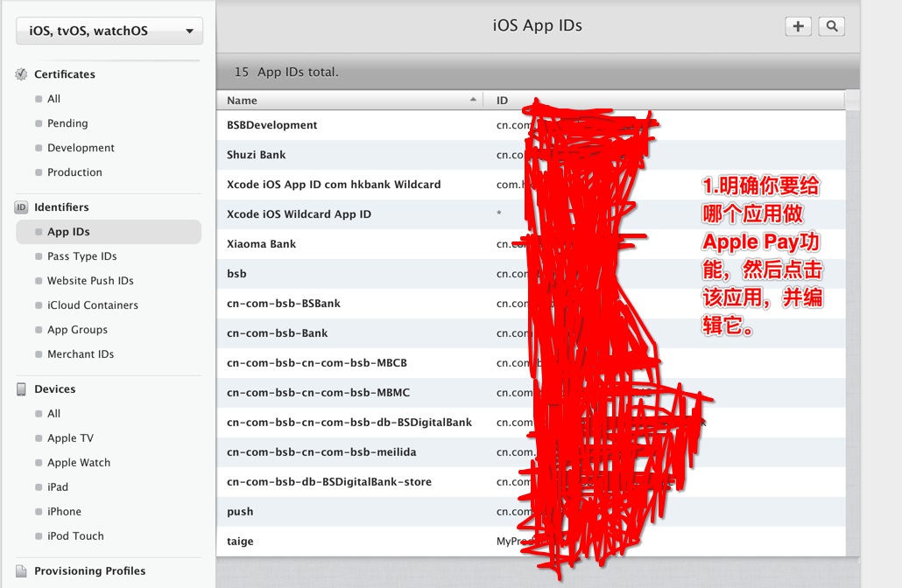Select All under Devices
The width and height of the screenshot is (902, 588).
53,414
